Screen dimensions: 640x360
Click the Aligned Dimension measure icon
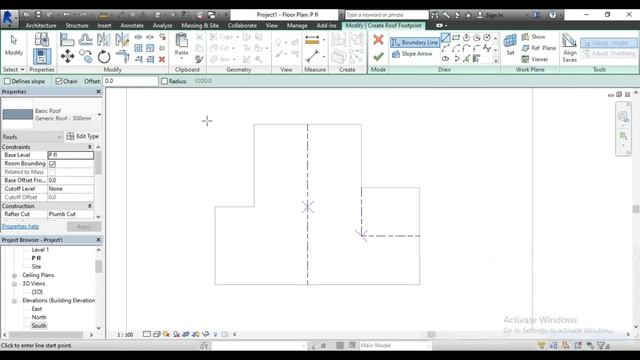tap(312, 40)
